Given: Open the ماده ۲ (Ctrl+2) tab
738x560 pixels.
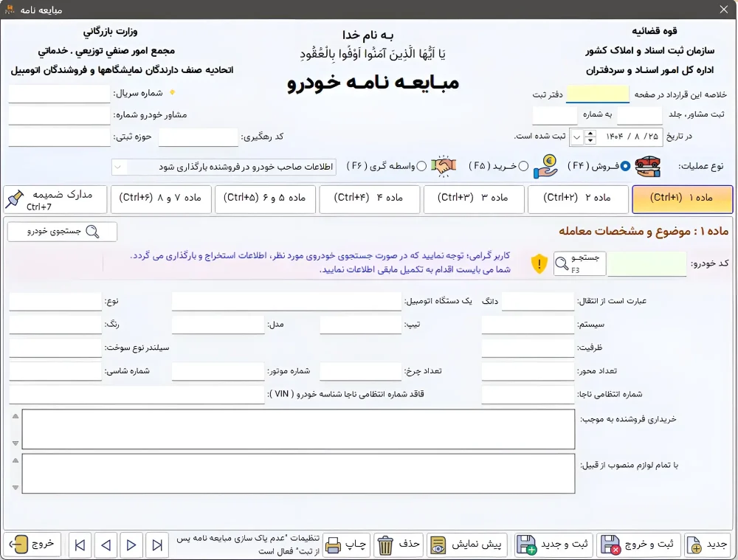Looking at the screenshot, I should point(578,199).
